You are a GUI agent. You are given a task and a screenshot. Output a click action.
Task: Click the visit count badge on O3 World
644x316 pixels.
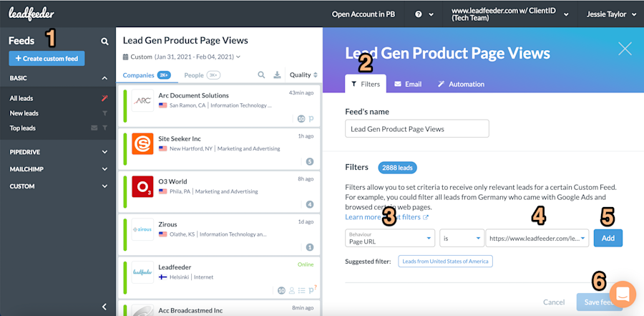click(x=310, y=204)
